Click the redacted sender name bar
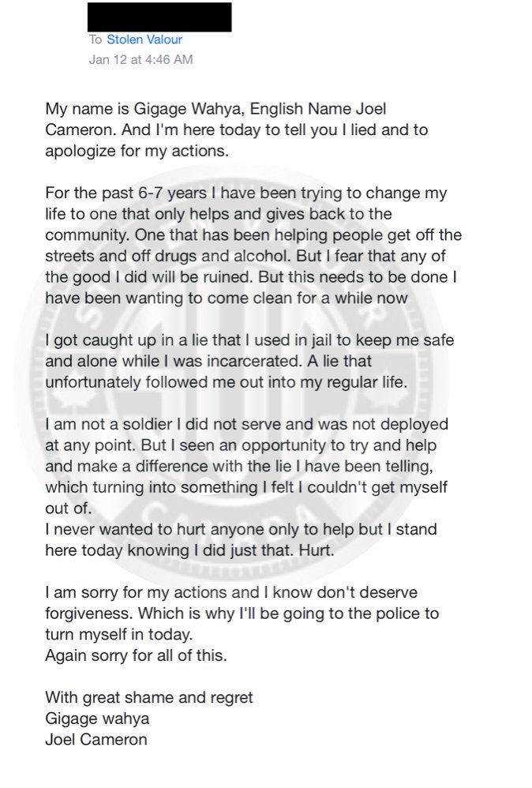Image resolution: width=532 pixels, height=788 pixels. [x=159, y=17]
